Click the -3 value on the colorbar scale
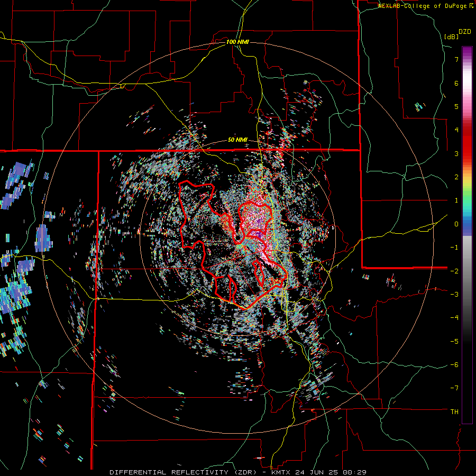The image size is (476, 476). click(454, 295)
